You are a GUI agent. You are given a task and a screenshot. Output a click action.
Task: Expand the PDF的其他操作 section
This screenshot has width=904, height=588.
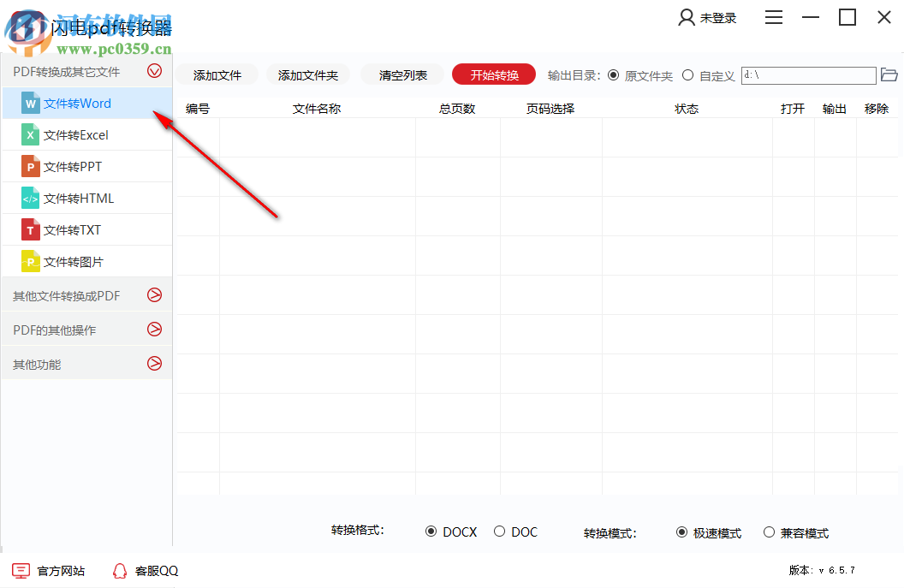click(x=155, y=329)
